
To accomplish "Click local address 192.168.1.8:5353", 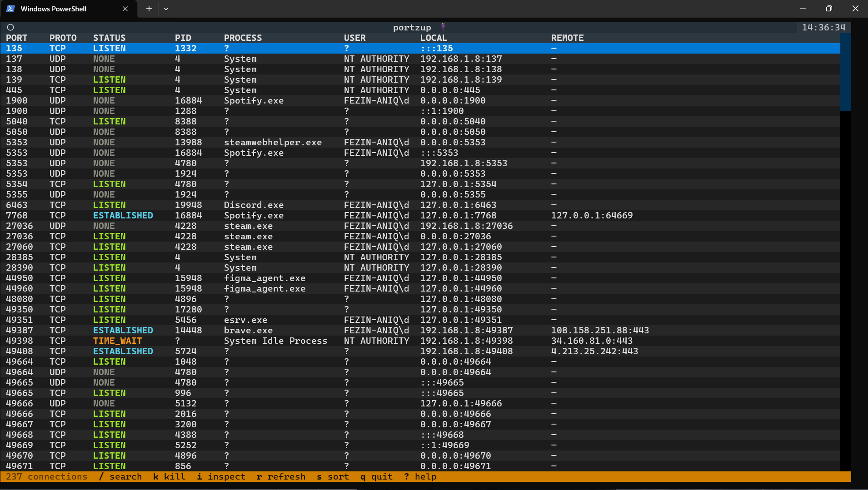I will pyautogui.click(x=464, y=163).
